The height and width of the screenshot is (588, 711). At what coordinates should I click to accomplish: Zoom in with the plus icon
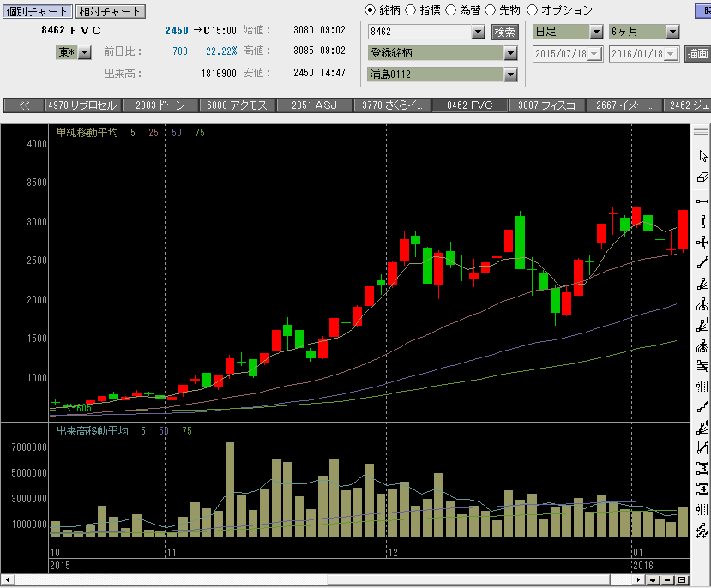pyautogui.click(x=653, y=579)
